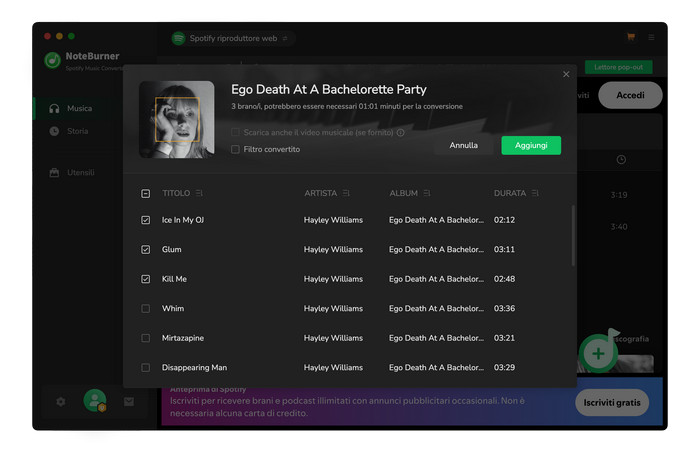Image resolution: width=700 pixels, height=473 pixels.
Task: Select the Mirtazapine track checkbox
Action: (x=146, y=338)
